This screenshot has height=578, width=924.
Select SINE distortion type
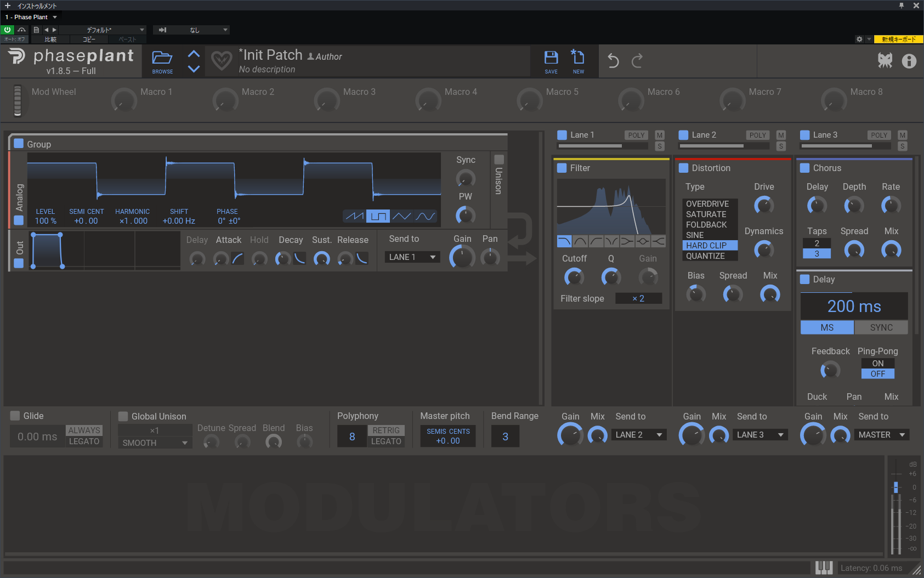710,235
